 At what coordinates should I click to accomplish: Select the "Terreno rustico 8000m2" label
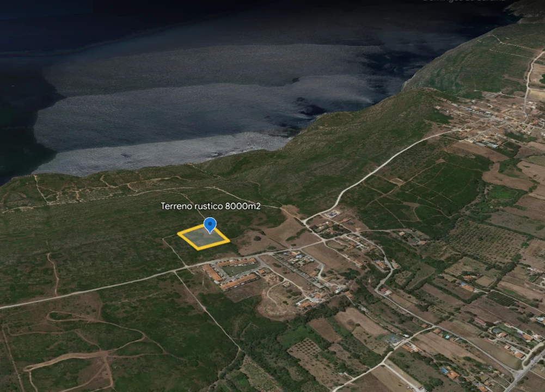point(210,206)
